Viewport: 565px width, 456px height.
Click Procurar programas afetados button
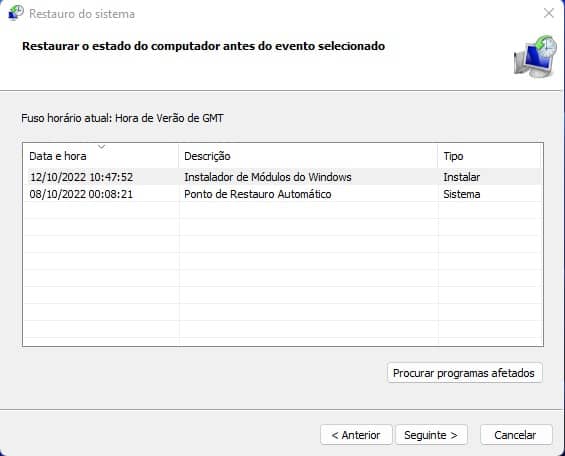click(x=465, y=373)
